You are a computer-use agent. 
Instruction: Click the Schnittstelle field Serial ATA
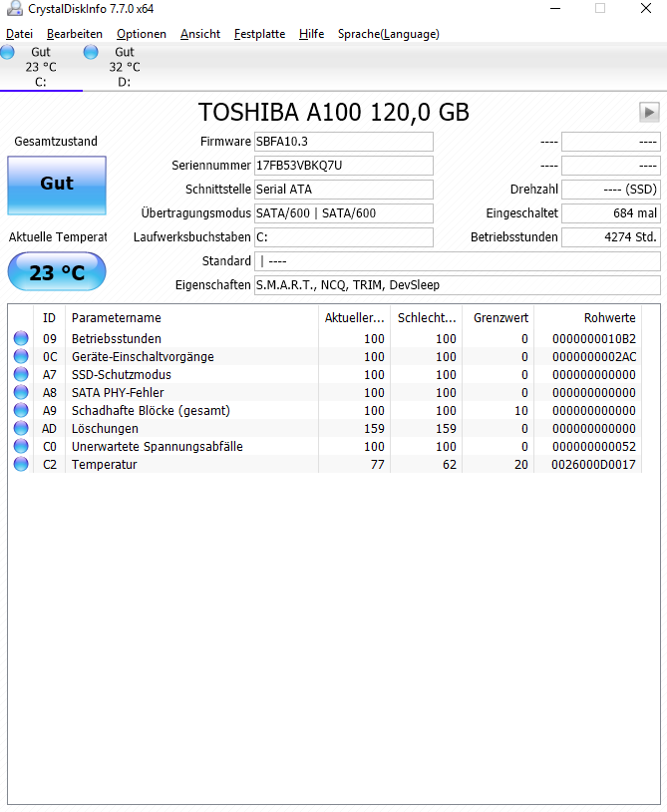tap(344, 190)
